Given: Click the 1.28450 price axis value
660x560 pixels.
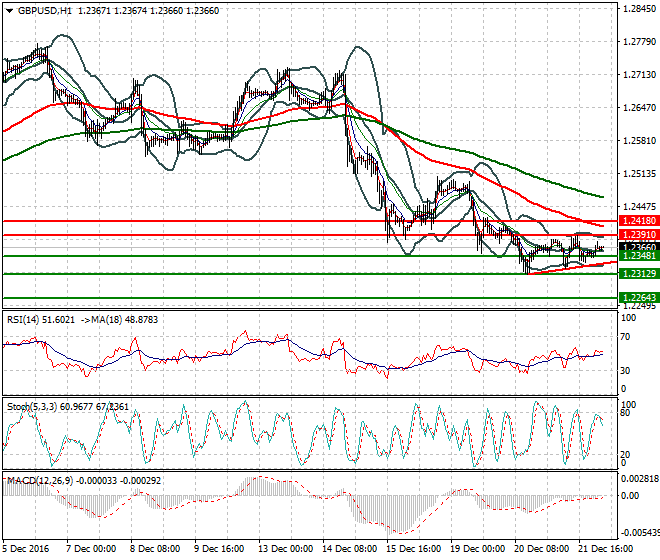Looking at the screenshot, I should point(639,8).
